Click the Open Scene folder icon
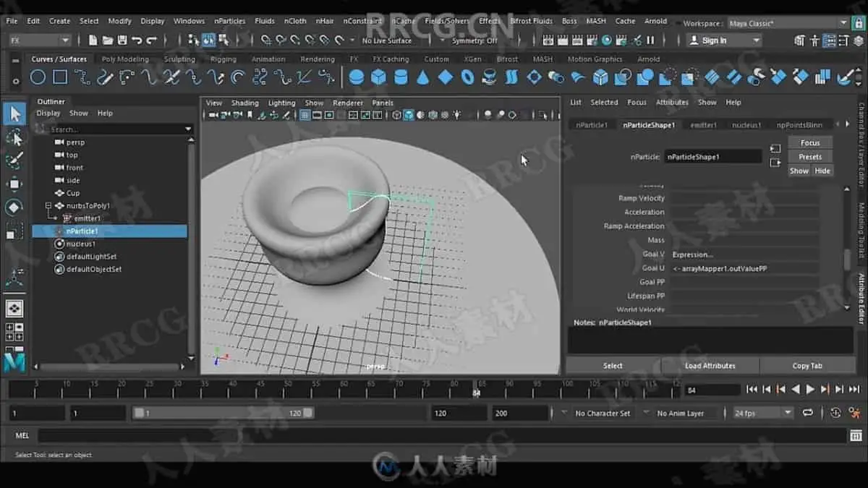 (x=108, y=40)
